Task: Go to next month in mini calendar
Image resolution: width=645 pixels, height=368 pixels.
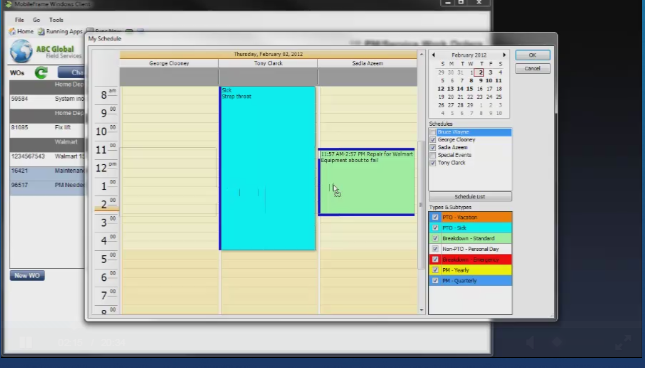Action: pos(504,55)
